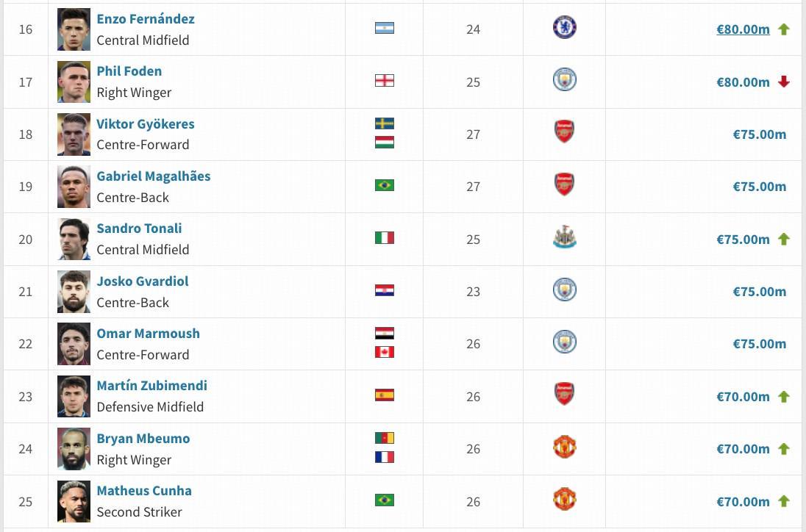The height and width of the screenshot is (532, 806).
Task: Click green up arrow beside Enzo Fernández value
Action: pos(784,29)
